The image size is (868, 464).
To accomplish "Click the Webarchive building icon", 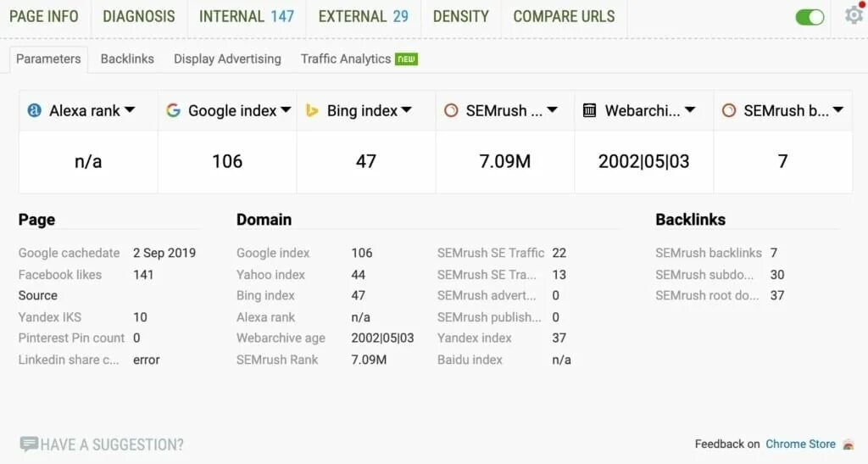I will (590, 110).
